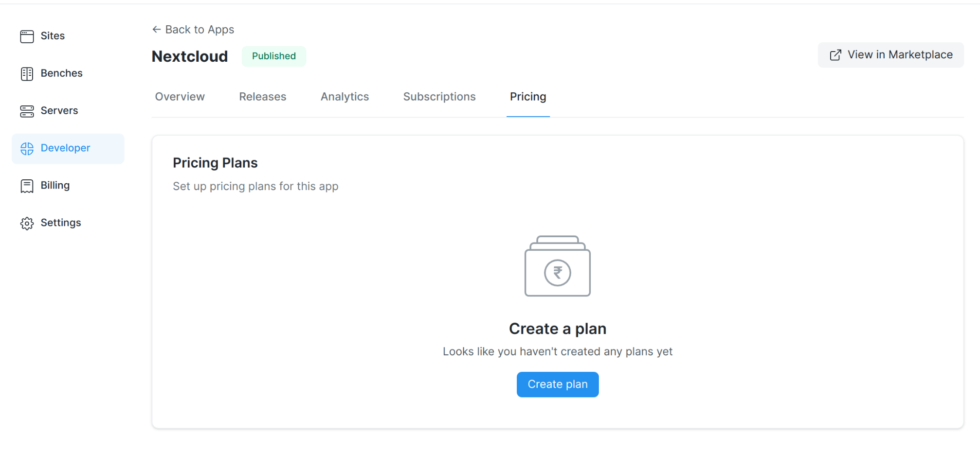Select the Pricing tab

pyautogui.click(x=528, y=97)
